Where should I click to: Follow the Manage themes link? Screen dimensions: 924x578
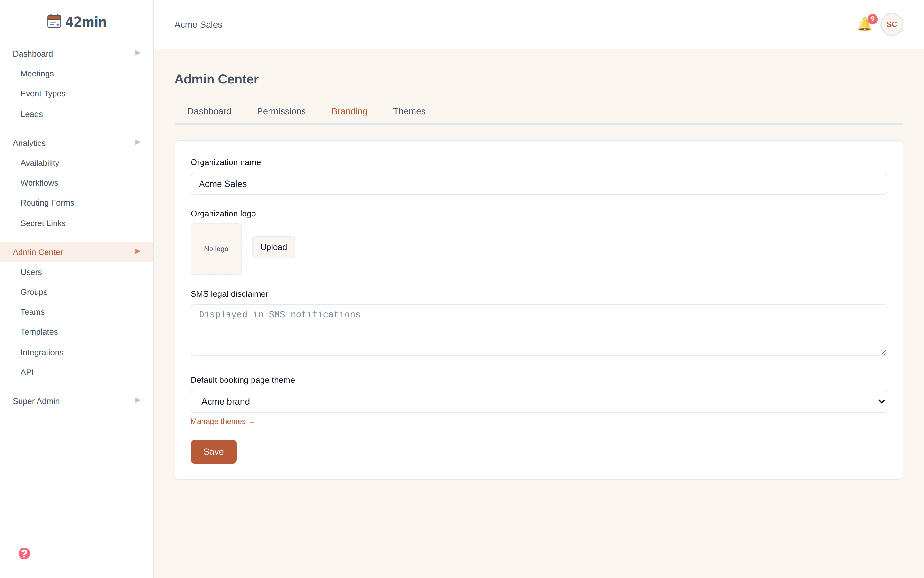coord(223,421)
